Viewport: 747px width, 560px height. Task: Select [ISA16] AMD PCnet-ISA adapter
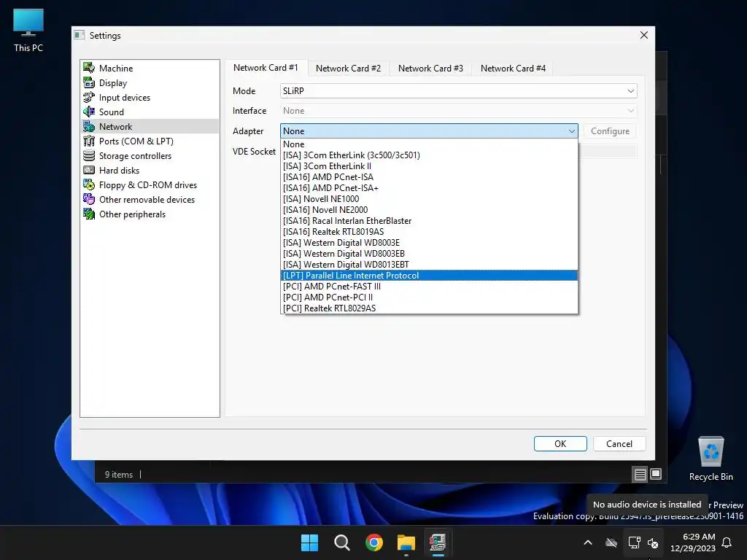click(429, 176)
